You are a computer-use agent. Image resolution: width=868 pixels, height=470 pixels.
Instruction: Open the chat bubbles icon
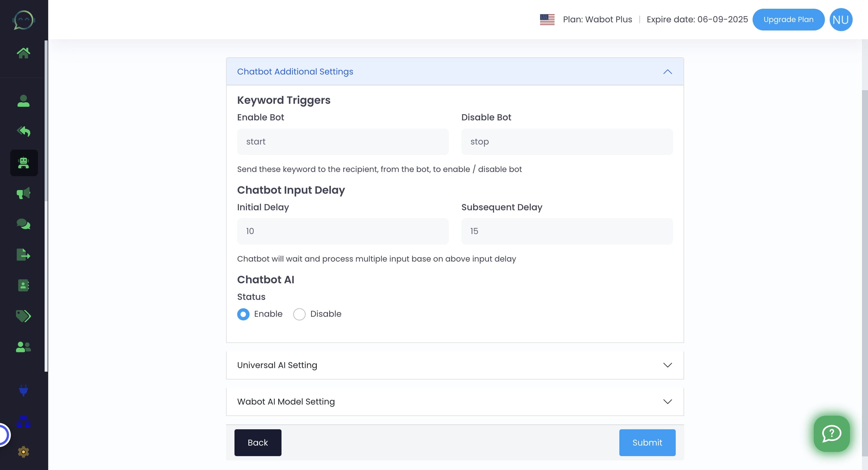[x=24, y=224]
